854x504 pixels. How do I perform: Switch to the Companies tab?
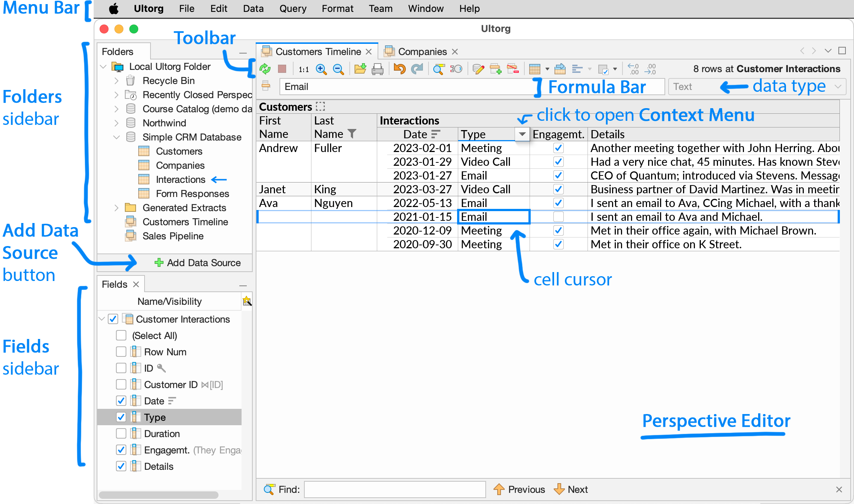coord(422,51)
